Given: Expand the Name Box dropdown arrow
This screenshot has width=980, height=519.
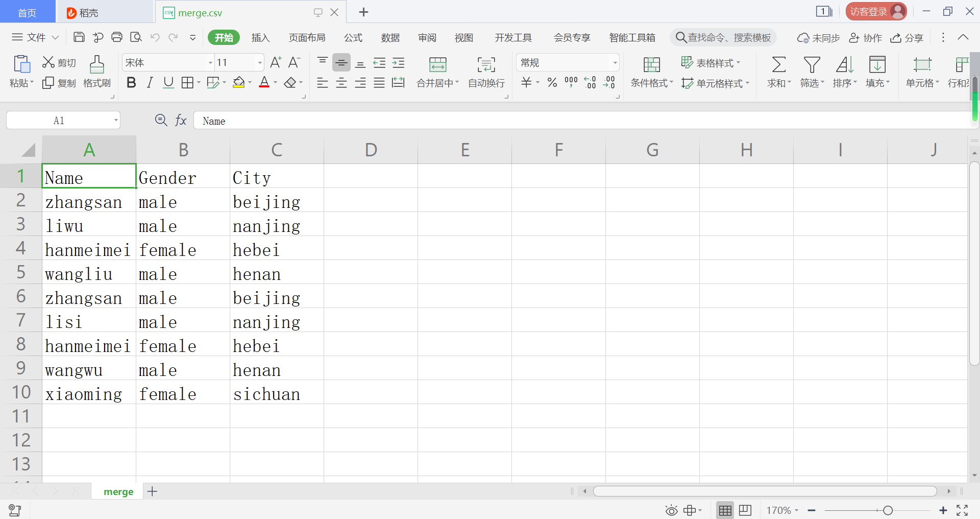Looking at the screenshot, I should tap(116, 121).
